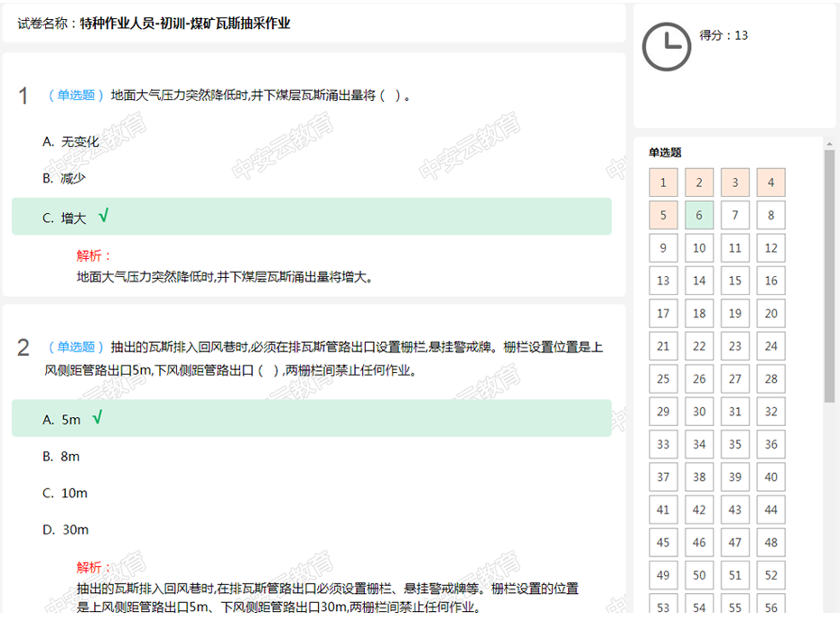The height and width of the screenshot is (631, 840).
Task: Jump to question 22
Action: coord(699,347)
